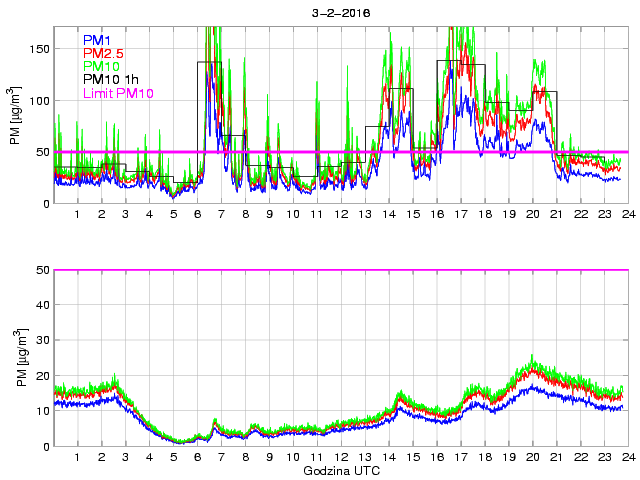Click the Limit PM10 legend label
Image resolution: width=640 pixels, height=480 pixels.
click(118, 93)
